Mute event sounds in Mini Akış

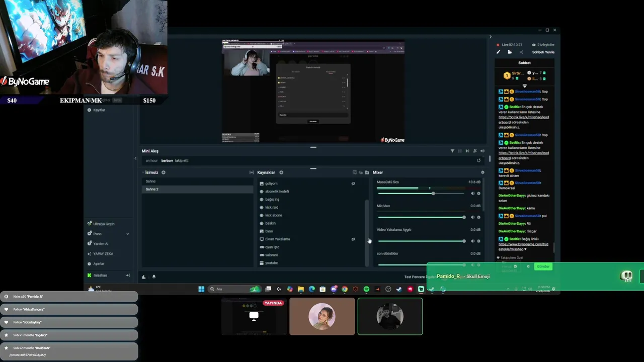pos(482,151)
